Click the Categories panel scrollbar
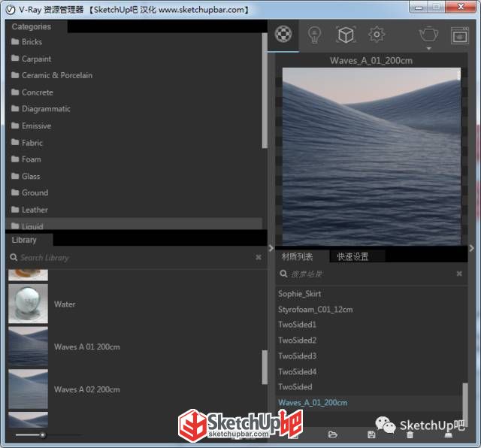 (x=265, y=91)
